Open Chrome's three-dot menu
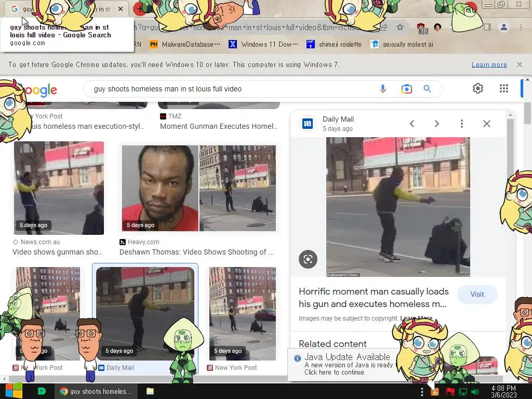Image resolution: width=532 pixels, height=399 pixels. (x=521, y=27)
